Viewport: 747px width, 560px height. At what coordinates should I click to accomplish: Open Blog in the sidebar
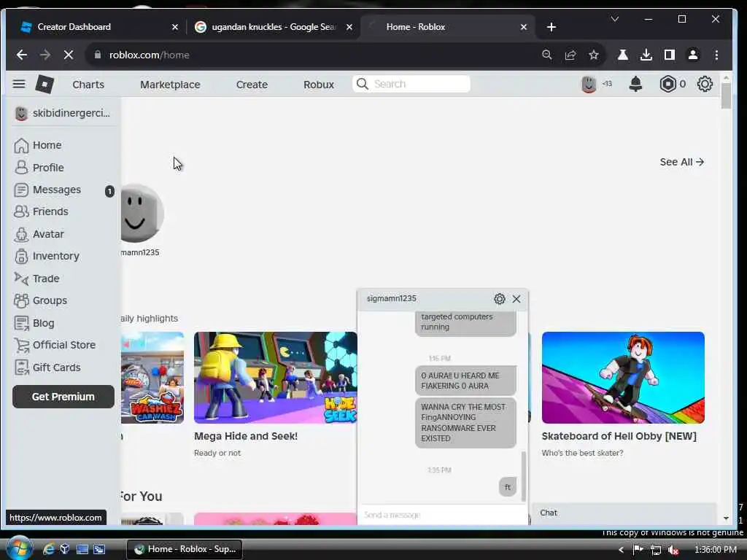(x=35, y=323)
